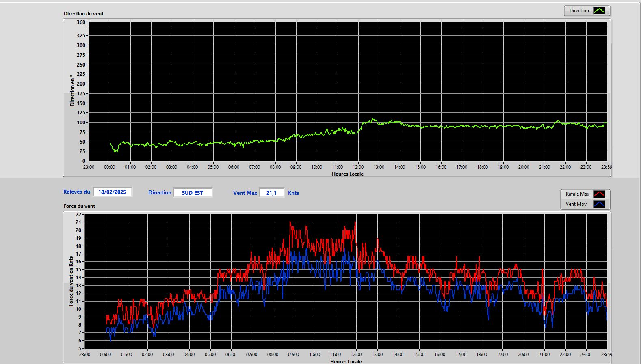Click the 'Force du vent' chart title
641x364 pixels.
point(79,206)
